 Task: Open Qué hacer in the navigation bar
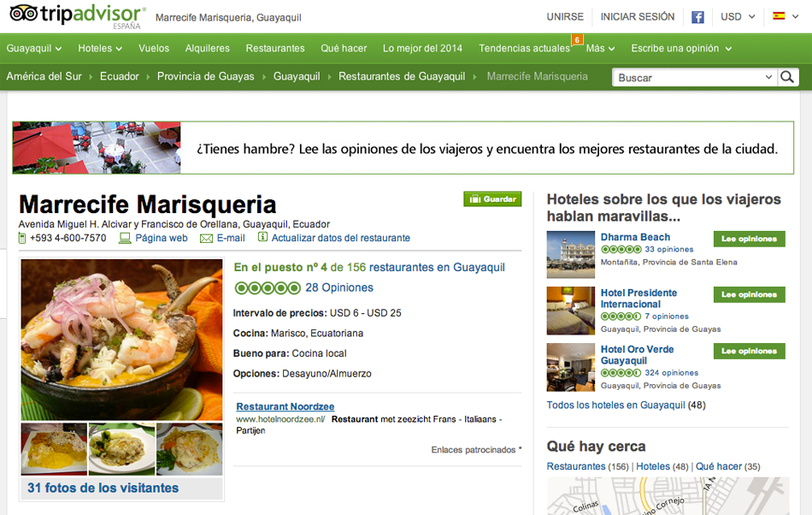(x=344, y=48)
